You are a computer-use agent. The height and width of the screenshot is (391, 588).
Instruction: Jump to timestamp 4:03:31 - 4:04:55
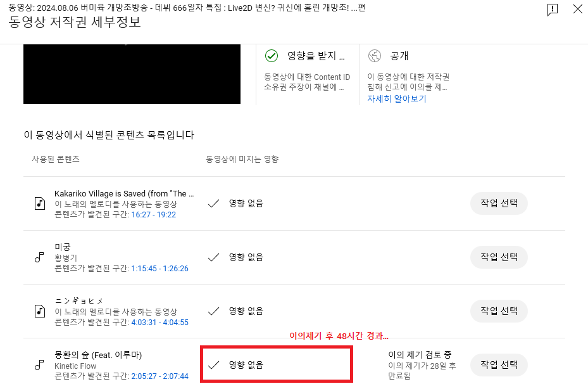click(x=160, y=323)
